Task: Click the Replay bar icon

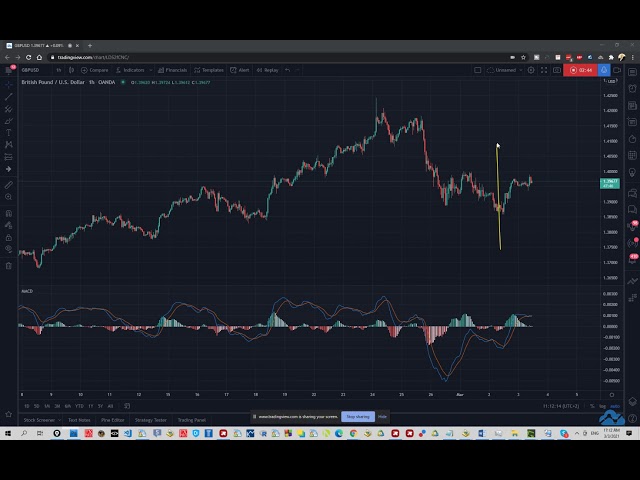Action: (x=267, y=70)
